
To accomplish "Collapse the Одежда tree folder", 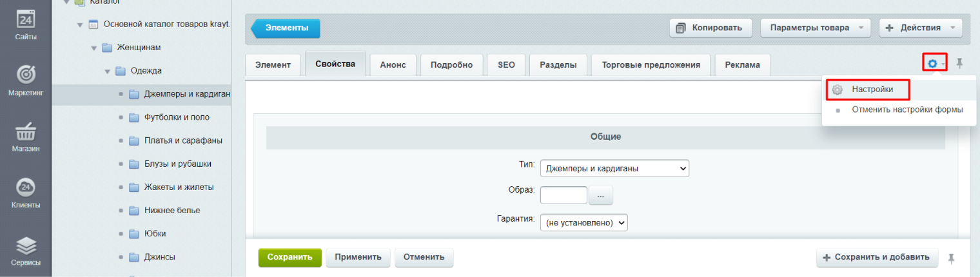I will coord(108,71).
